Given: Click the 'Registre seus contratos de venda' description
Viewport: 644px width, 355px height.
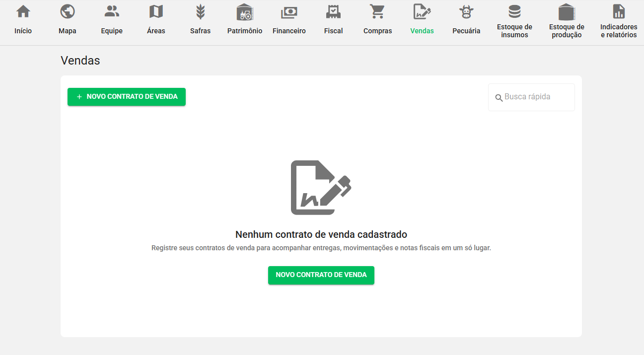Looking at the screenshot, I should [321, 248].
